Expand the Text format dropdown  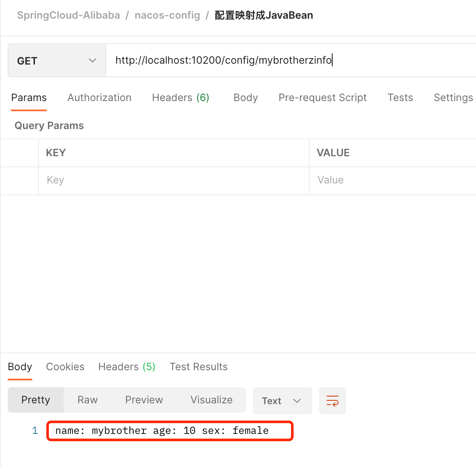click(282, 401)
